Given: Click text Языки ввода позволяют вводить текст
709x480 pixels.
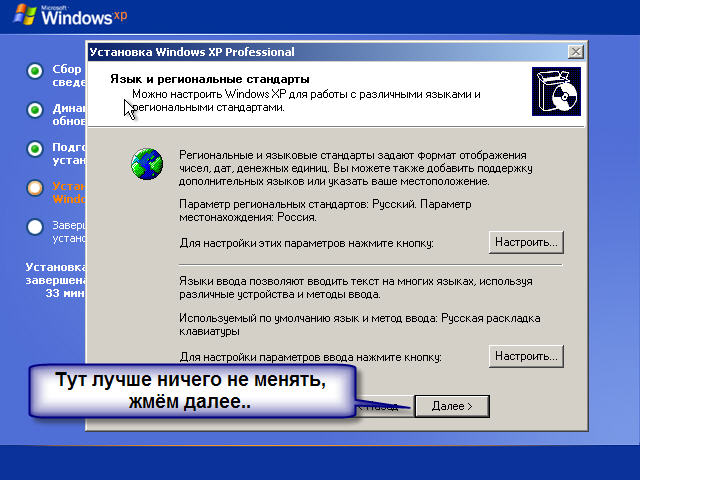Looking at the screenshot, I should (x=279, y=281).
